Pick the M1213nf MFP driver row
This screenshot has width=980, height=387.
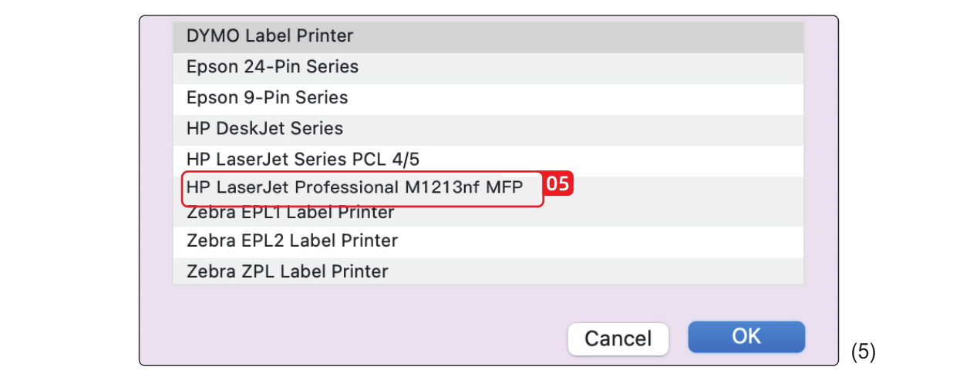click(355, 188)
